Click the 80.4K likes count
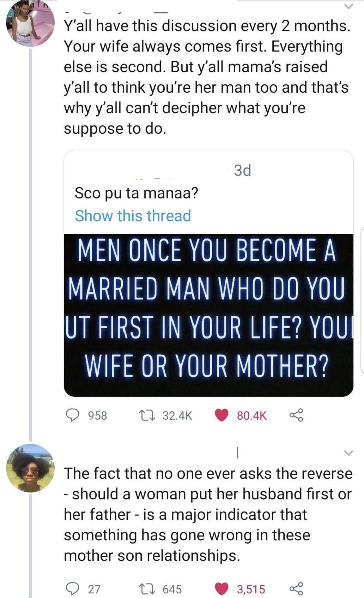Screen dimensions: 364x598 (x=251, y=415)
